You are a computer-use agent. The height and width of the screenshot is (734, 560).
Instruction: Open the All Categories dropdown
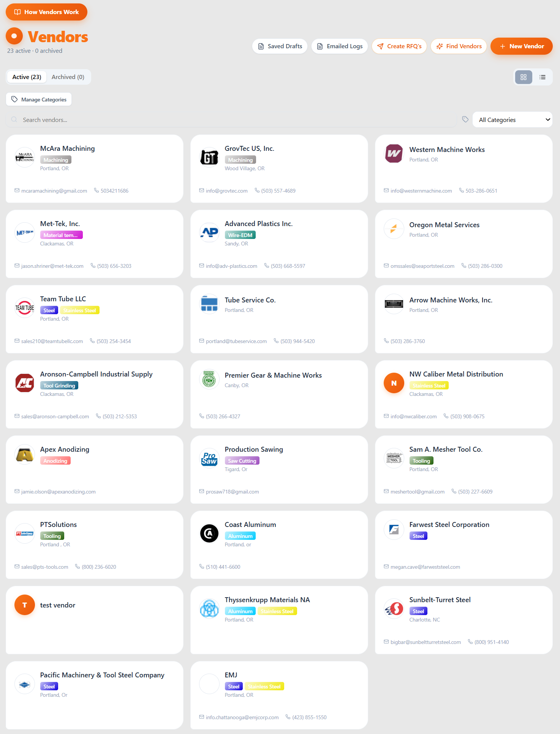[512, 120]
